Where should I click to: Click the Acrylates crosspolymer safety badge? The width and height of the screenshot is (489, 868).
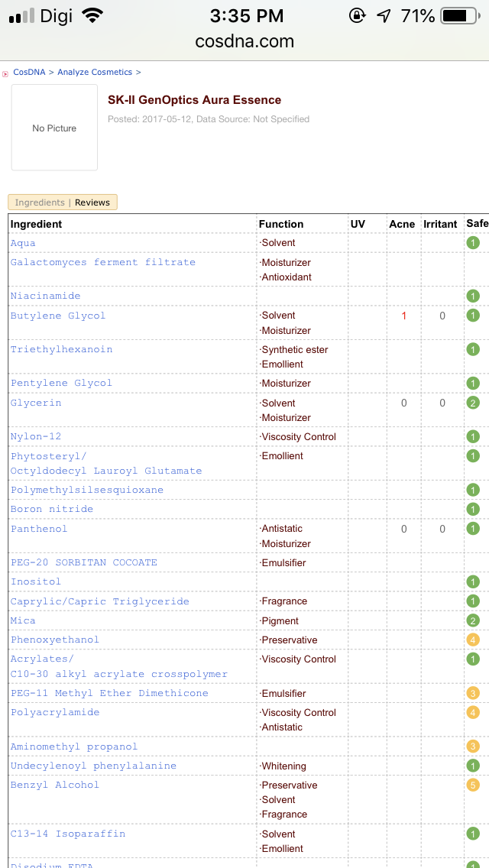coord(473,659)
